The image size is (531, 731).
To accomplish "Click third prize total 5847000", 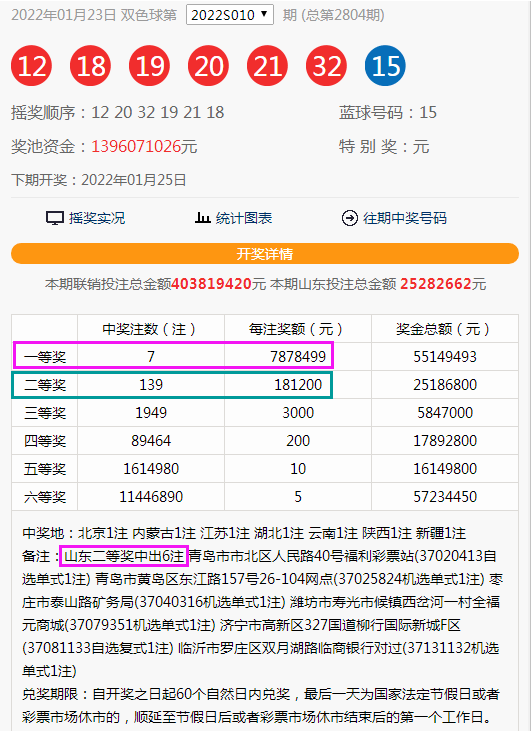I will tap(445, 413).
